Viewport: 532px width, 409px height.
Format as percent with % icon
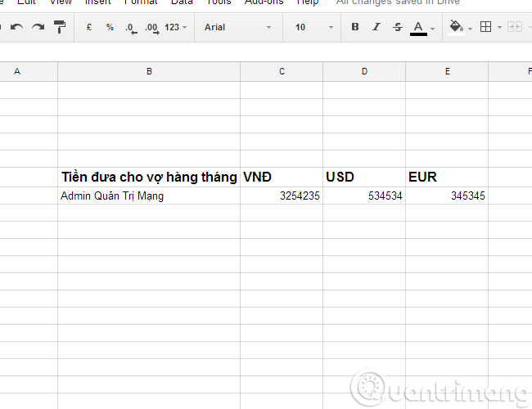(110, 27)
